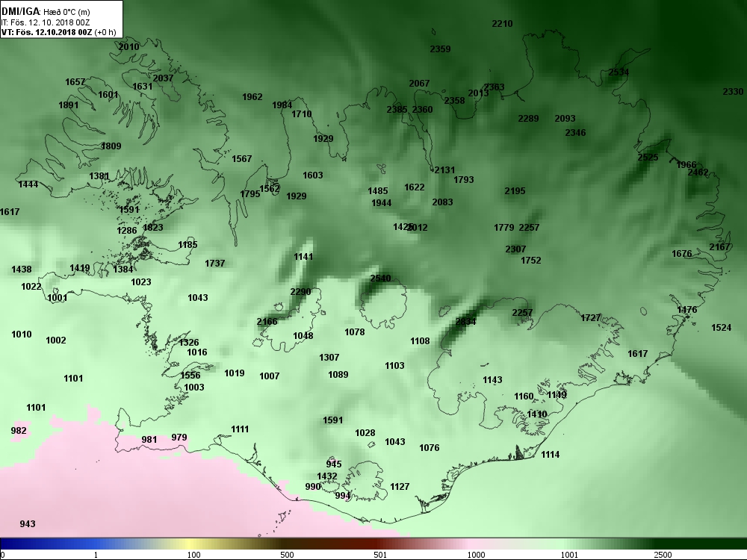Image resolution: width=747 pixels, height=560 pixels.
Task: Click the map value 2307
Action: [x=515, y=249]
